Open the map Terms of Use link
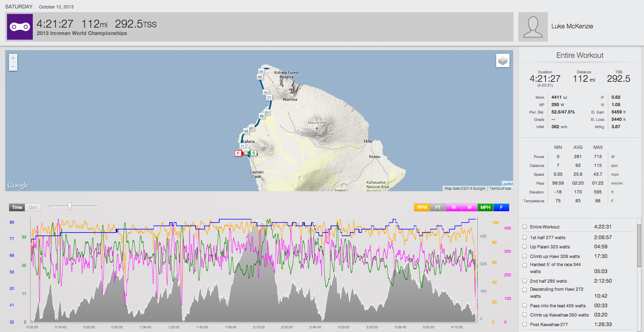 point(500,188)
